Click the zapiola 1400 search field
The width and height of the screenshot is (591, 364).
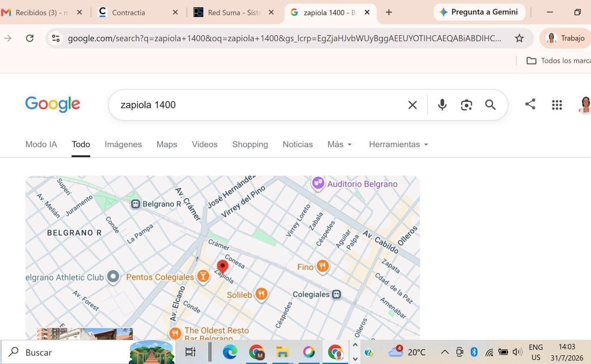tap(259, 105)
